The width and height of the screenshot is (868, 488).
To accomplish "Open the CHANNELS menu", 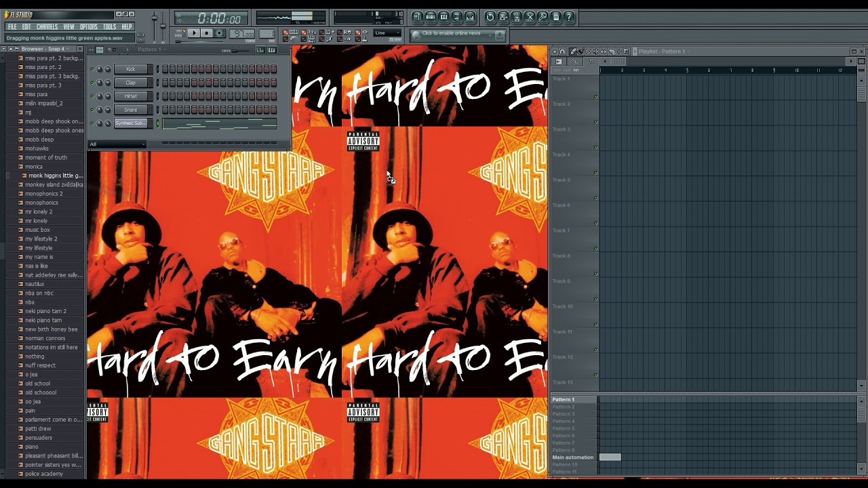I will pyautogui.click(x=47, y=27).
